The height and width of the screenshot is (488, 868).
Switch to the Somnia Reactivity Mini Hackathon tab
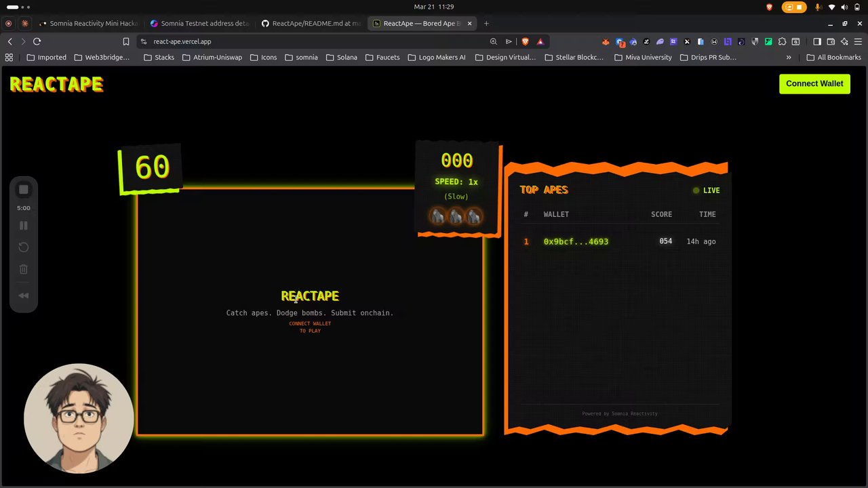88,23
